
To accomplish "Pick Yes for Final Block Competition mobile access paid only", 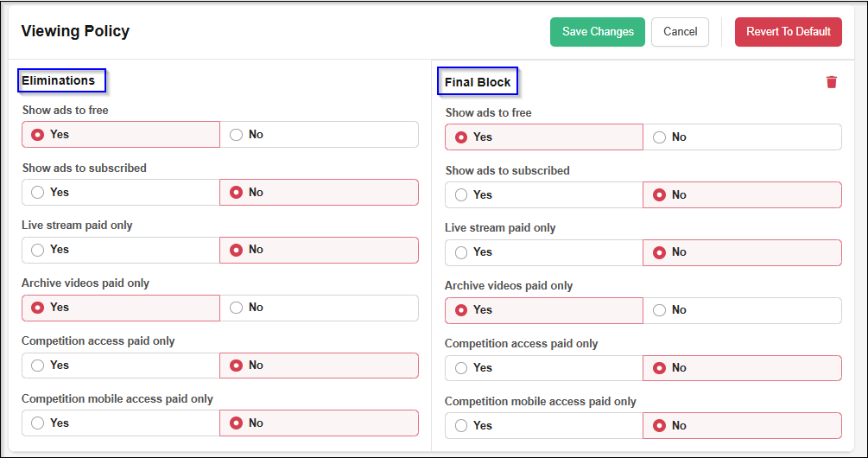I will 461,426.
